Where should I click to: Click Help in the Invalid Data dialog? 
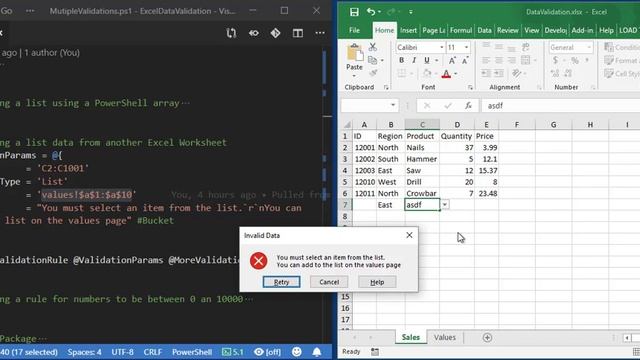377,282
